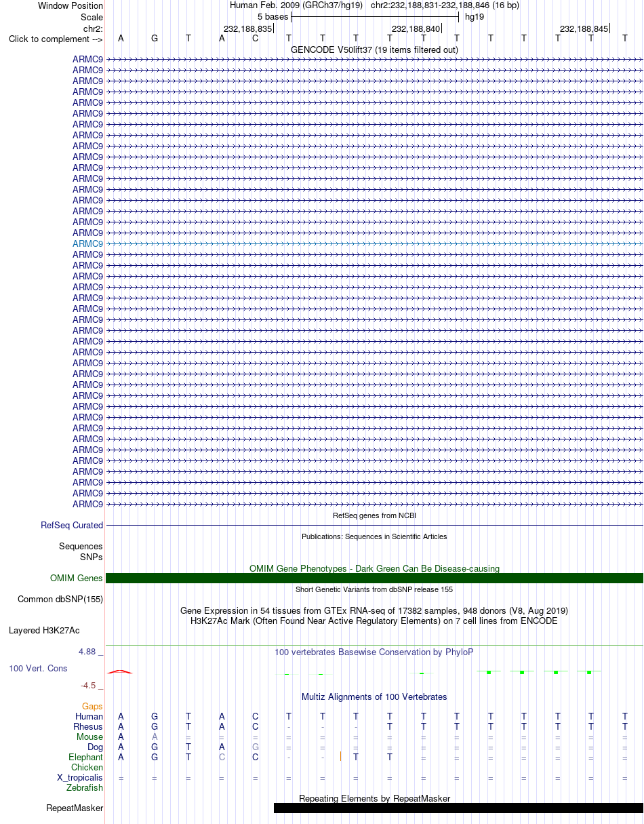
Task: Open the OMIM Gene Phenotypes track title
Action: 374,568
